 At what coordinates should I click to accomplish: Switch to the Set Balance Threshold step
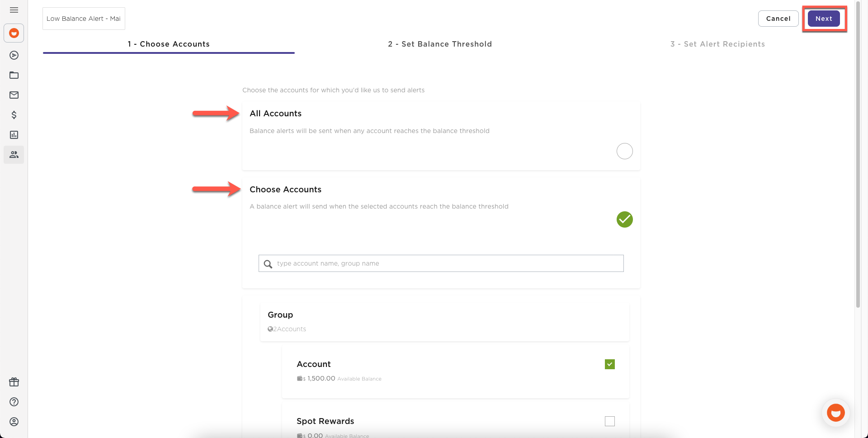(x=439, y=44)
